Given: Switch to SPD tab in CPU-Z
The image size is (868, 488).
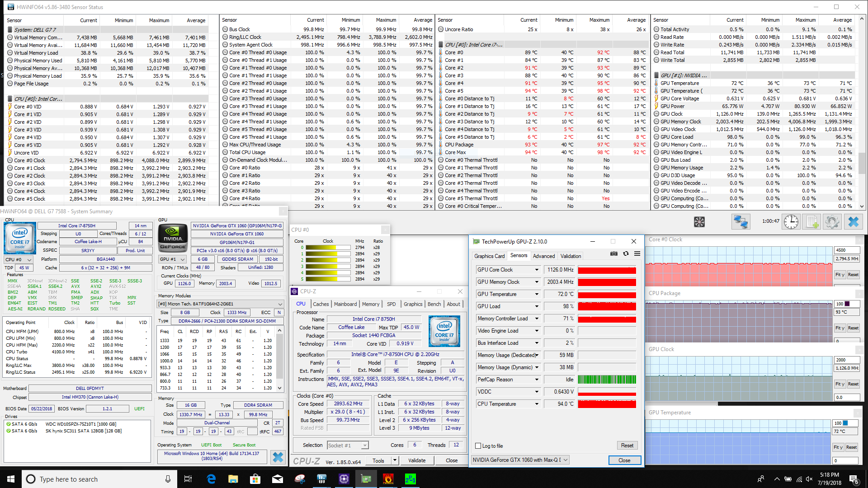Looking at the screenshot, I should click(x=391, y=304).
